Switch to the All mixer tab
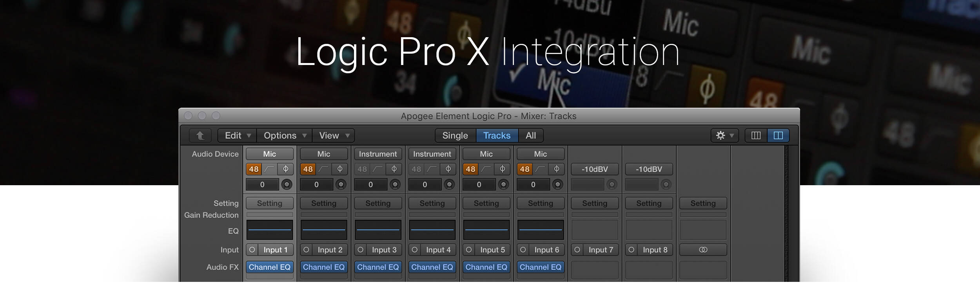Viewport: 980px width, 305px height. point(531,135)
